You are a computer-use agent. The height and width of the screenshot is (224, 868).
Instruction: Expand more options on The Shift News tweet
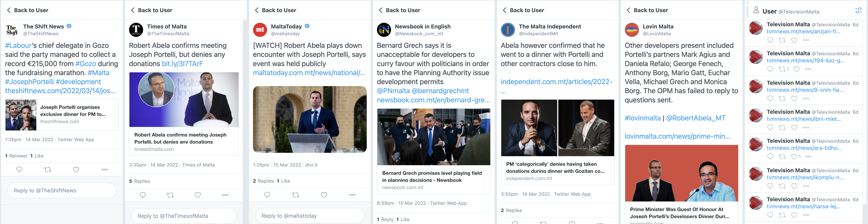[105, 169]
